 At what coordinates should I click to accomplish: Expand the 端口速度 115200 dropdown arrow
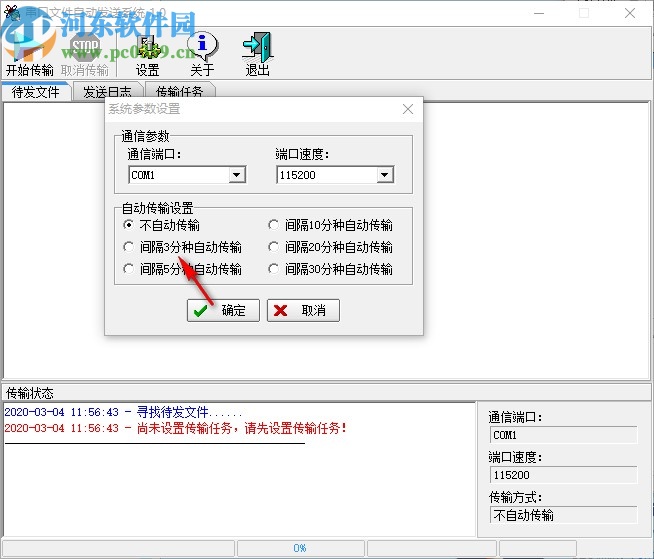[385, 175]
